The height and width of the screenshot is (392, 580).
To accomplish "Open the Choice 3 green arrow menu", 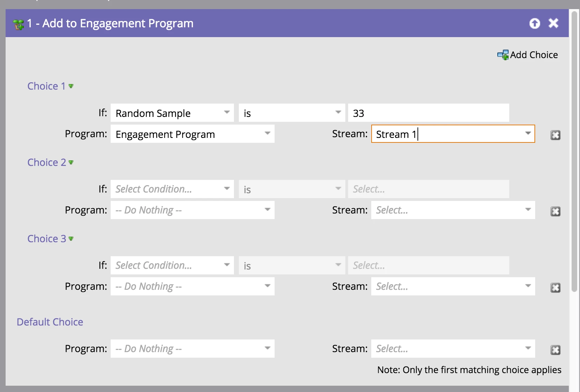I will pos(71,239).
